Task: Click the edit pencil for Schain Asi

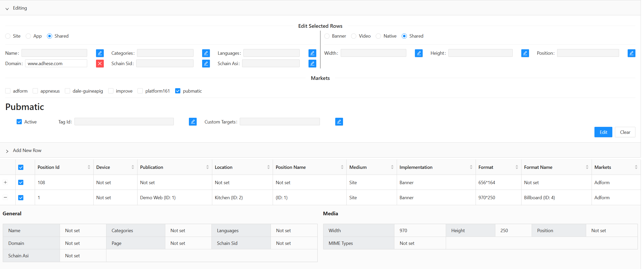Action: (x=312, y=64)
